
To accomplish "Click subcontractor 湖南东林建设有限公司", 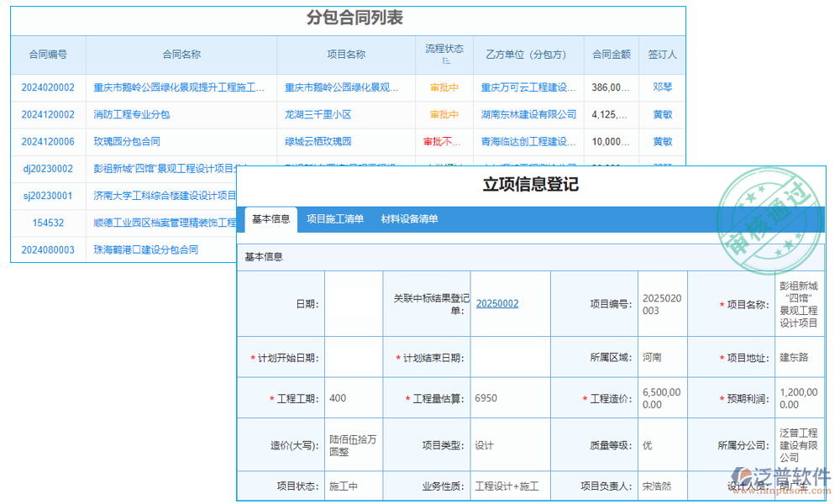I will [529, 113].
